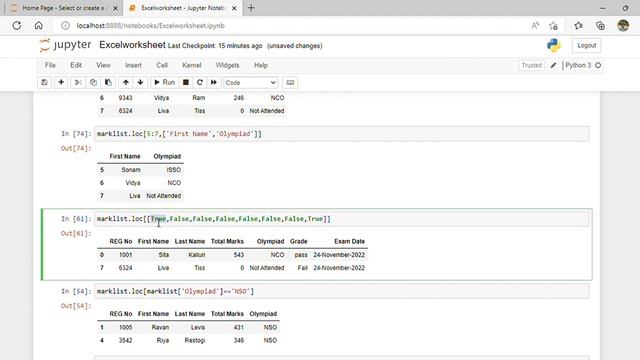The image size is (640, 360).
Task: Click the Logout button
Action: pos(587,45)
